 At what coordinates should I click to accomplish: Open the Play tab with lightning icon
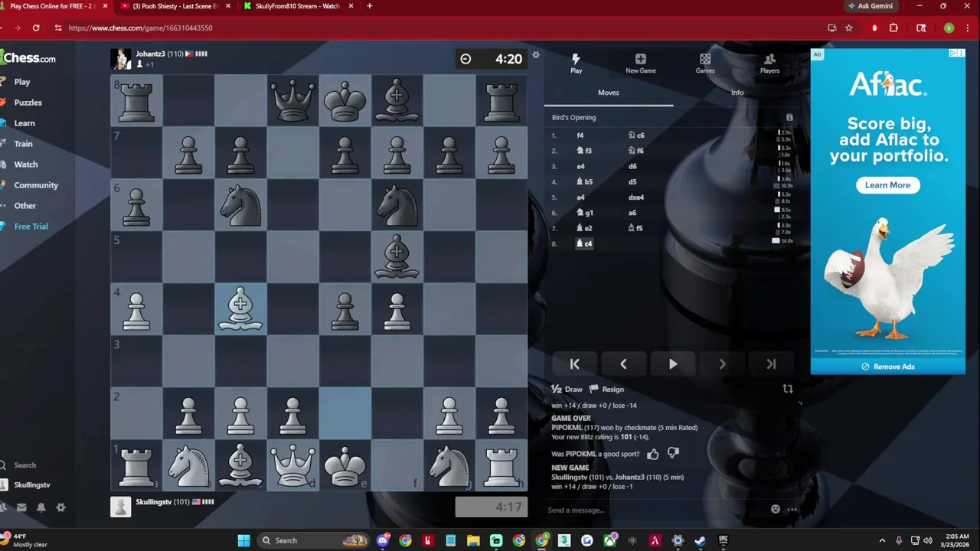576,64
